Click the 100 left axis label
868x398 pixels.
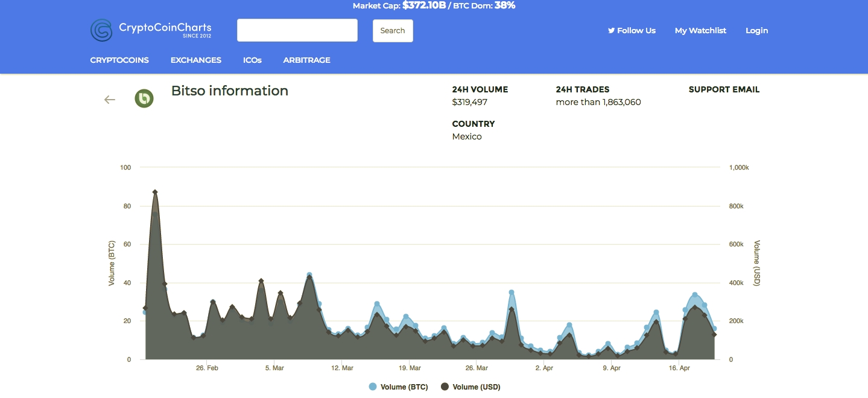tap(126, 167)
